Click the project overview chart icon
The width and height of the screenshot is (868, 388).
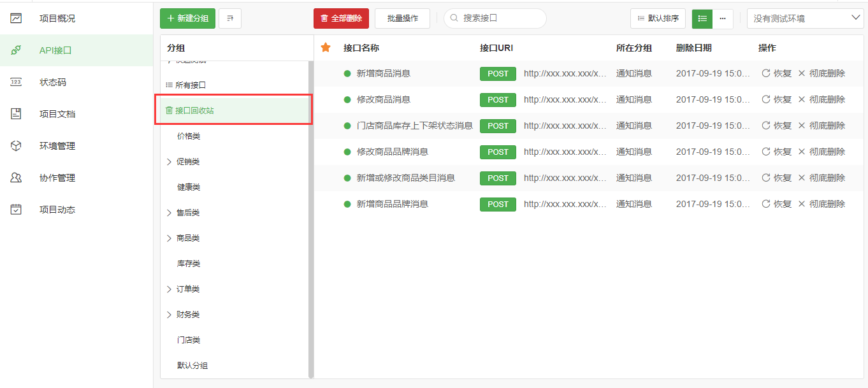pos(17,18)
